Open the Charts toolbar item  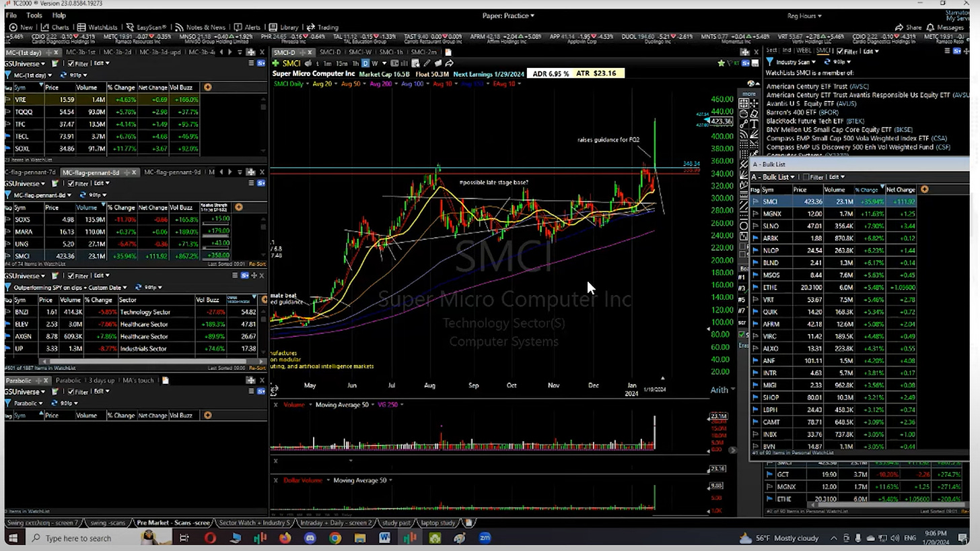54,27
